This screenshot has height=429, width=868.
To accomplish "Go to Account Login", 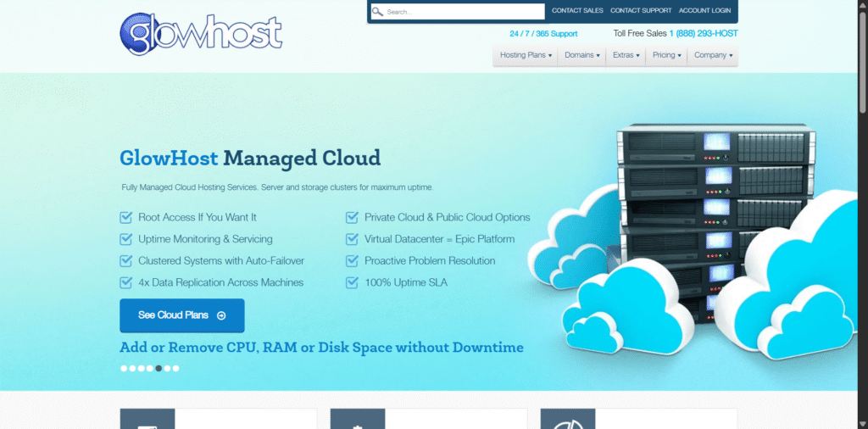I will coord(704,10).
